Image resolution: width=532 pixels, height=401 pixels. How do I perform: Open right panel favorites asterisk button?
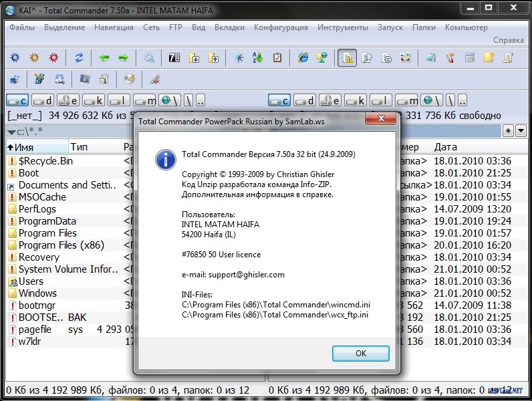[x=508, y=130]
